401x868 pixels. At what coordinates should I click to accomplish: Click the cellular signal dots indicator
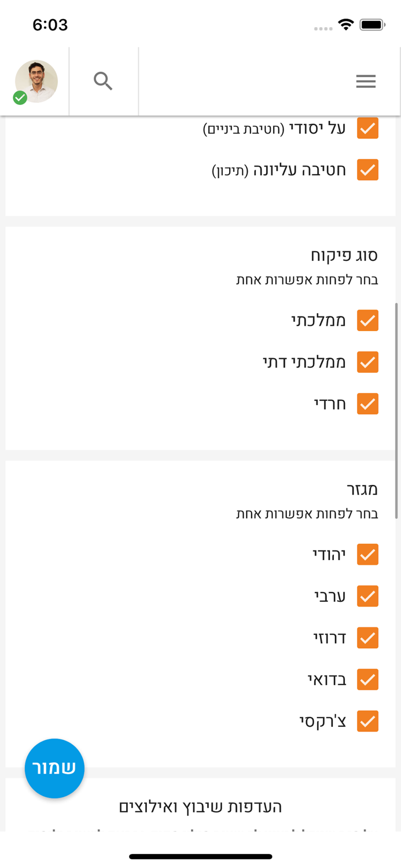(x=322, y=28)
